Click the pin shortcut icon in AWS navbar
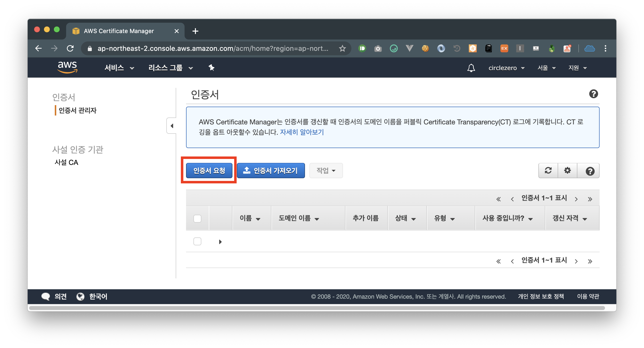 pyautogui.click(x=211, y=67)
